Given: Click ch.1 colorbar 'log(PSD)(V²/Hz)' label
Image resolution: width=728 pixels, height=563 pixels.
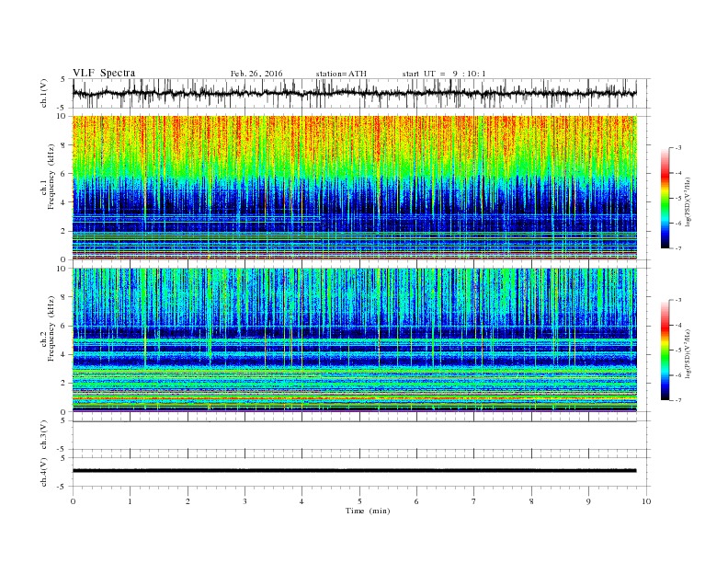Looking at the screenshot, I should point(688,202).
